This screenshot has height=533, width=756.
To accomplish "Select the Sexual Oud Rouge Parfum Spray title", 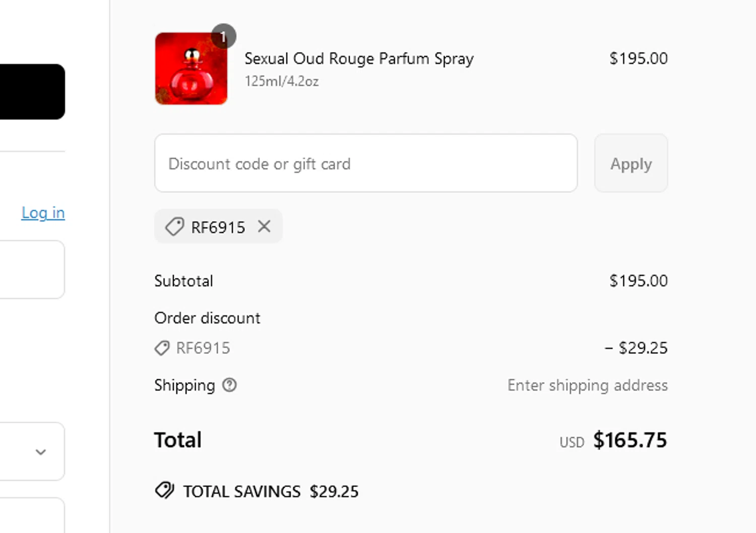I will click(x=359, y=58).
